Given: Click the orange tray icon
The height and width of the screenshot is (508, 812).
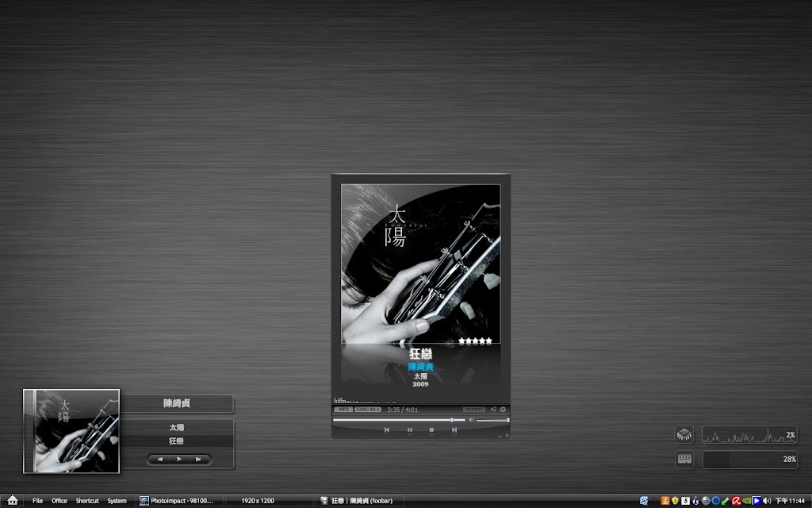Looking at the screenshot, I should [665, 501].
